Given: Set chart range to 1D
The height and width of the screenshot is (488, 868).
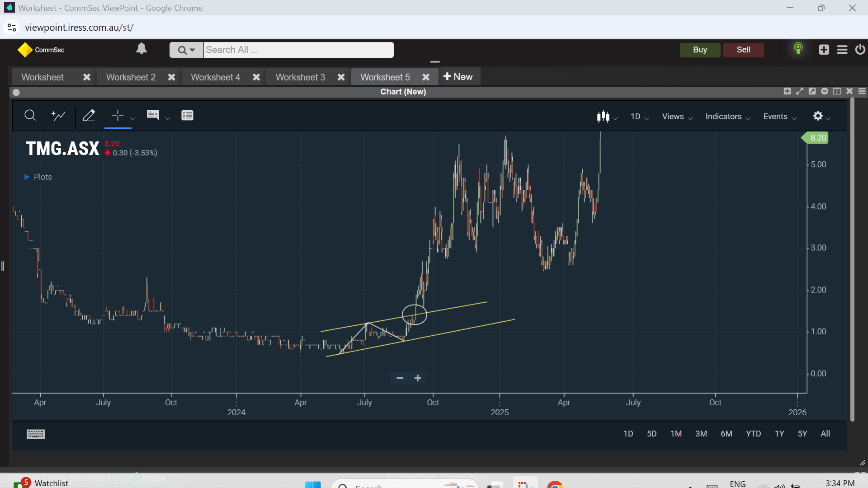Looking at the screenshot, I should [628, 434].
